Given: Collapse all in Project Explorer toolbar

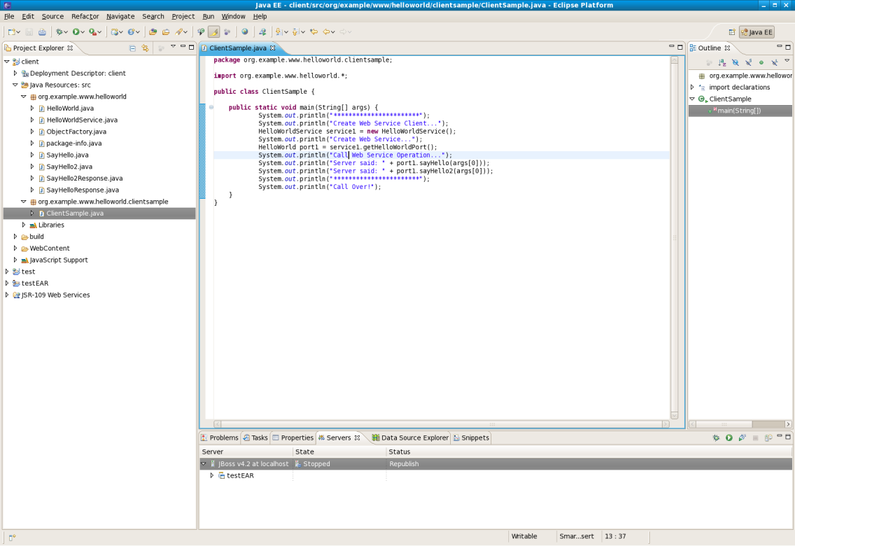Looking at the screenshot, I should pyautogui.click(x=132, y=48).
